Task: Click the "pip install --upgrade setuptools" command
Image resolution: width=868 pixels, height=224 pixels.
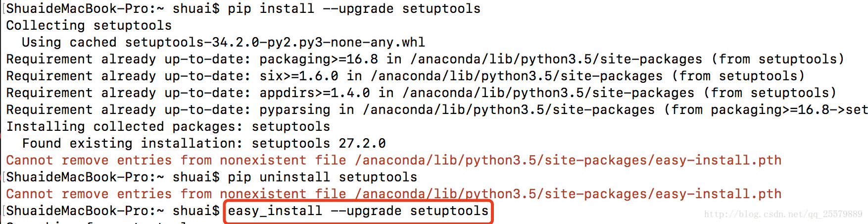Action: coord(354,9)
